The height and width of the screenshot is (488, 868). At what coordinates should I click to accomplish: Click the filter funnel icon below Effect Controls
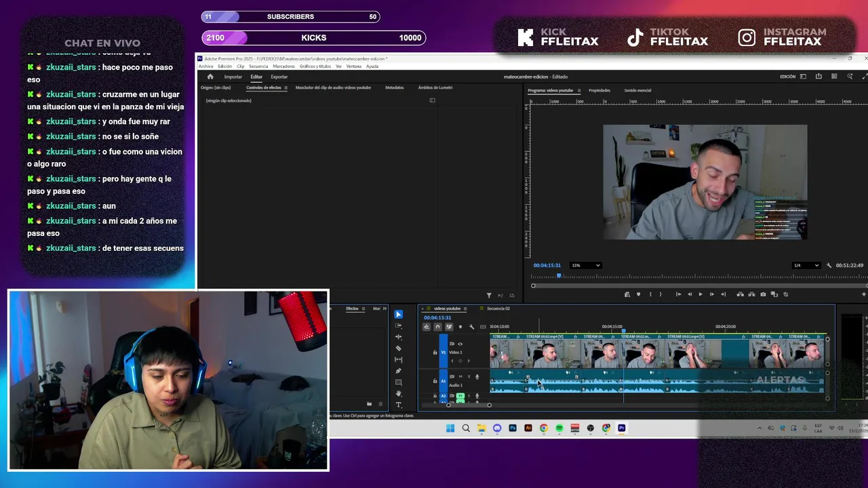(x=489, y=295)
